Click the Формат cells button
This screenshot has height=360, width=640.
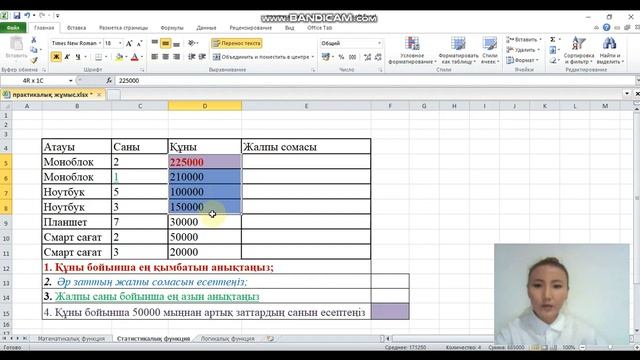pos(522,60)
